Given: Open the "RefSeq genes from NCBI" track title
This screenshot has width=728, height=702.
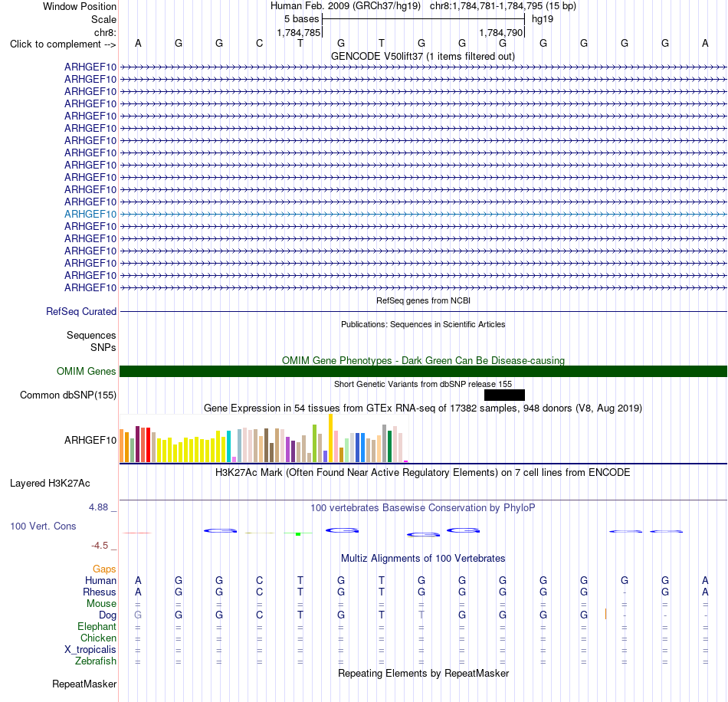Looking at the screenshot, I should 423,300.
